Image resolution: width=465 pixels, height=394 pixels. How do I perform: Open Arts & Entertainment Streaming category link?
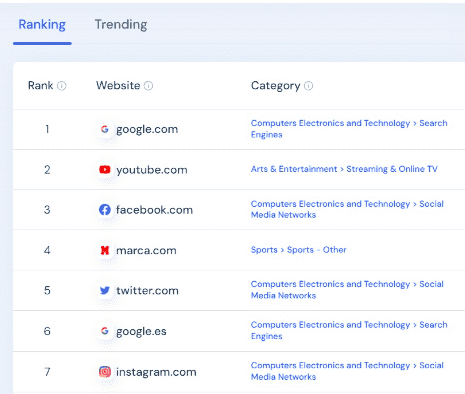344,169
